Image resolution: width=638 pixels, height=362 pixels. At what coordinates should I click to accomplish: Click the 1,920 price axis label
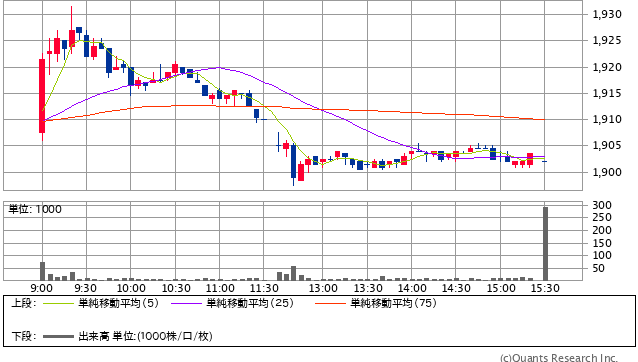(x=607, y=67)
